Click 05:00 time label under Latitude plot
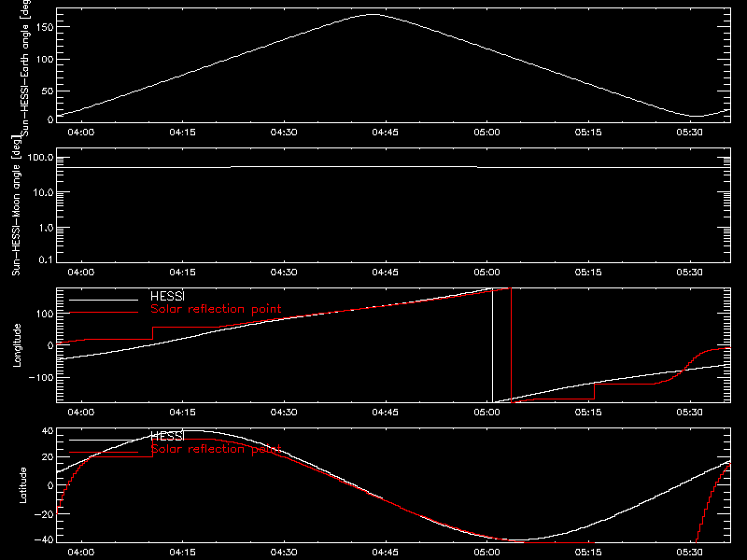Screen dimensions: 747x560 (x=486, y=552)
